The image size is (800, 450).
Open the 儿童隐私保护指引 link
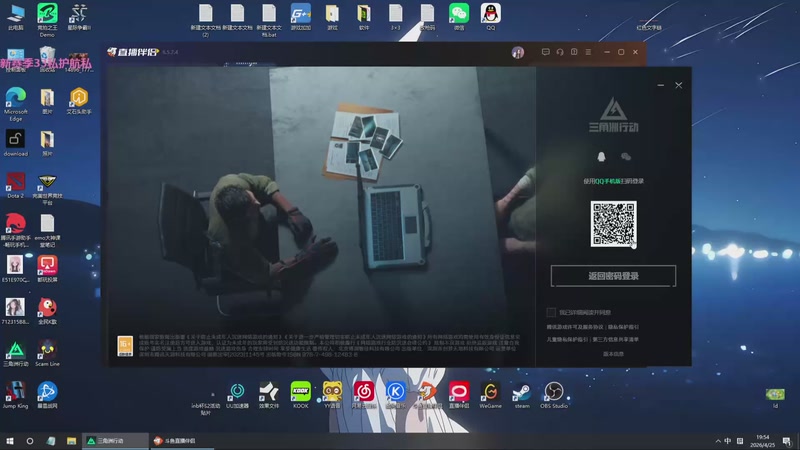pos(567,339)
